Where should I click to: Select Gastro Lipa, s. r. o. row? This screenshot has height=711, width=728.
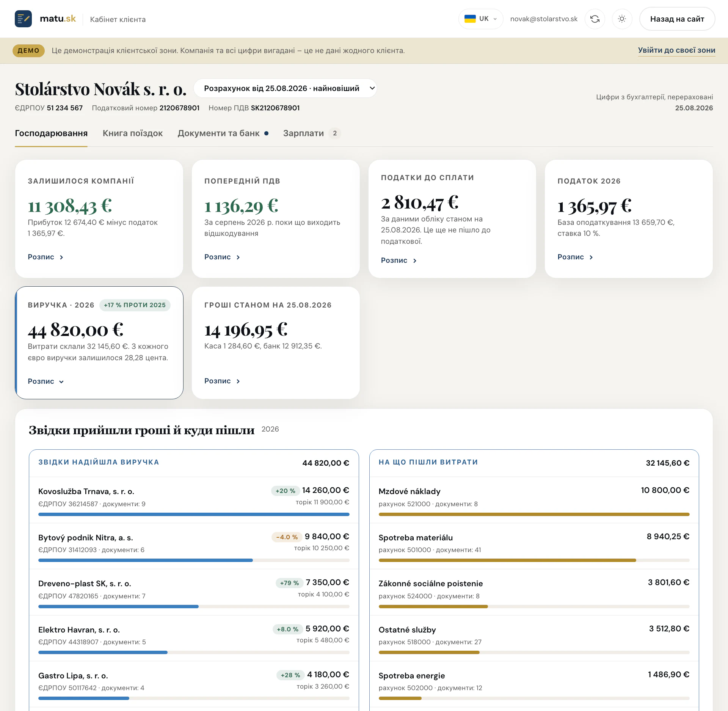tap(194, 684)
